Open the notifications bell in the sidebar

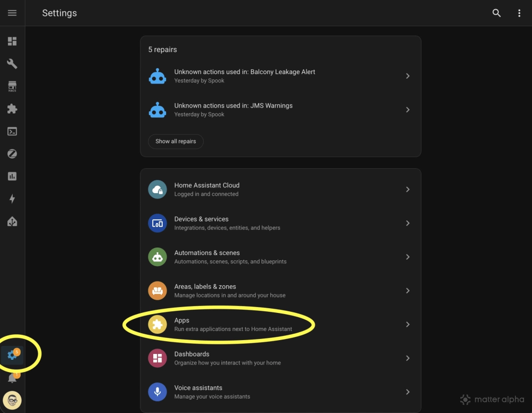(12, 378)
